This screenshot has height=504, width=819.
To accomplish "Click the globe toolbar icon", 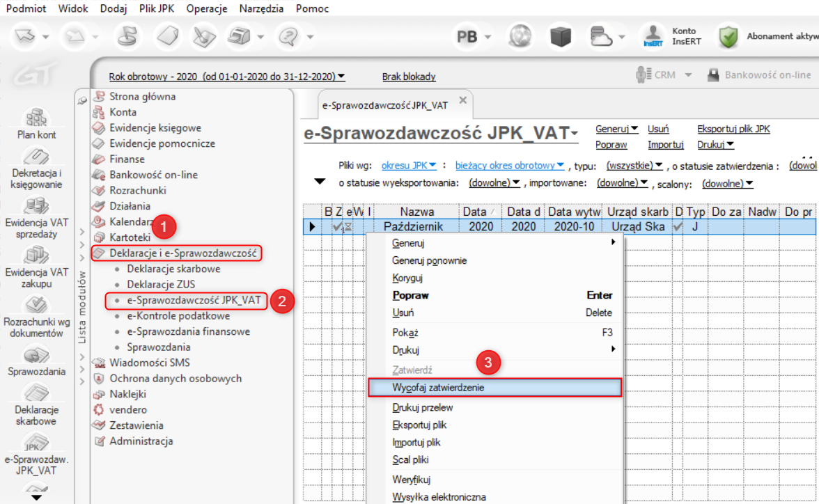I will coord(520,37).
